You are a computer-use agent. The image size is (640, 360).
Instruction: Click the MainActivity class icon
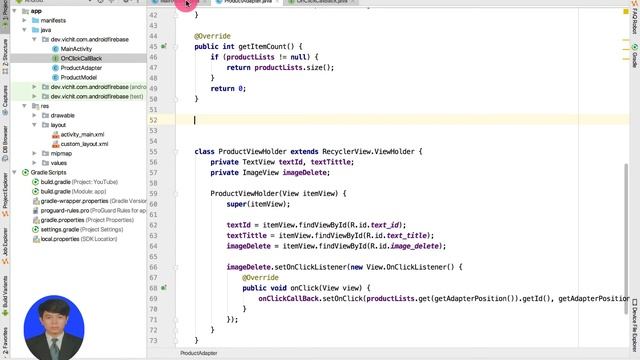(x=56, y=49)
